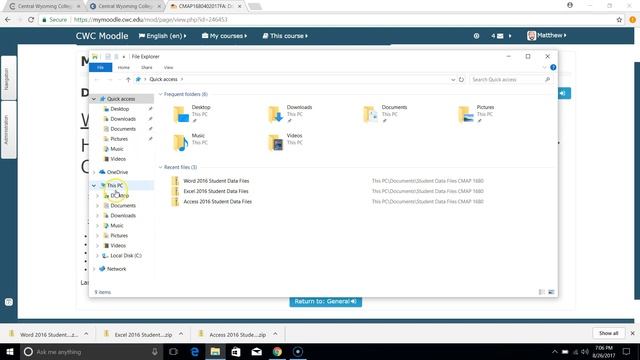
Task: Open the Moodle messages envelope icon
Action: pos(500,36)
